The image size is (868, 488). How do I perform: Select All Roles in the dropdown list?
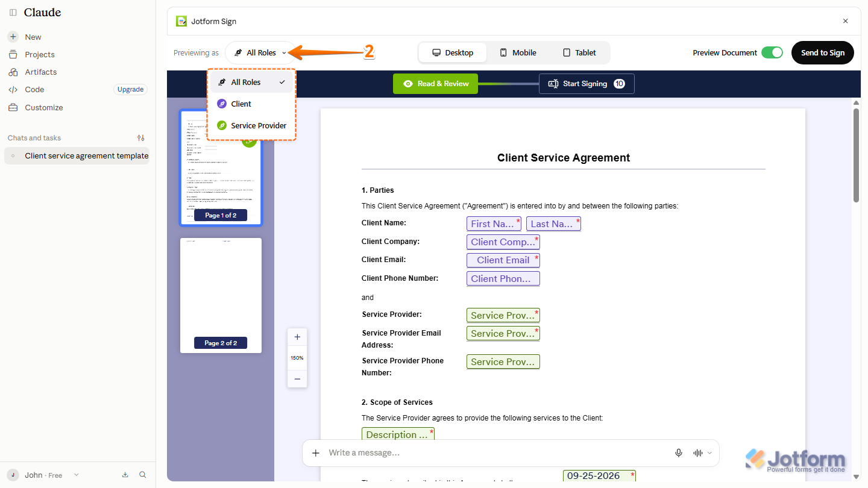pos(251,82)
